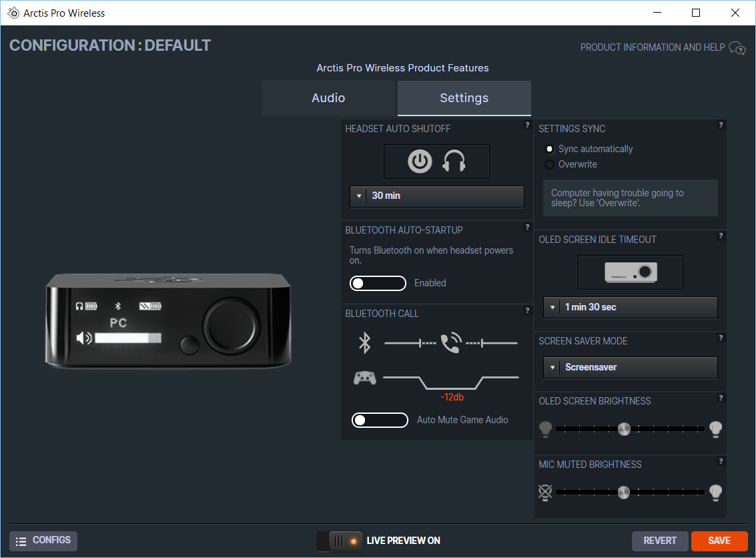Click the Mic Muted Brightness slider handle
756x558 pixels.
click(x=623, y=493)
